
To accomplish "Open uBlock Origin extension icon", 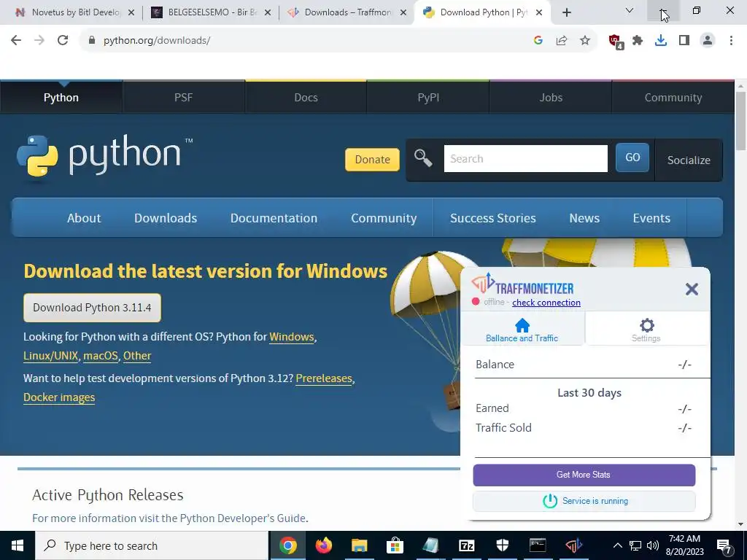I will (x=616, y=41).
